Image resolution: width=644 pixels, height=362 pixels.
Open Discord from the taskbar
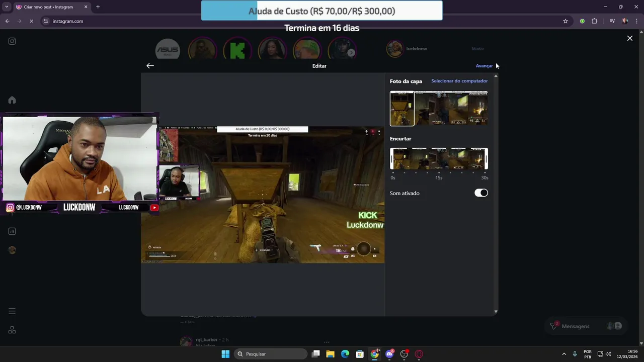(389, 354)
